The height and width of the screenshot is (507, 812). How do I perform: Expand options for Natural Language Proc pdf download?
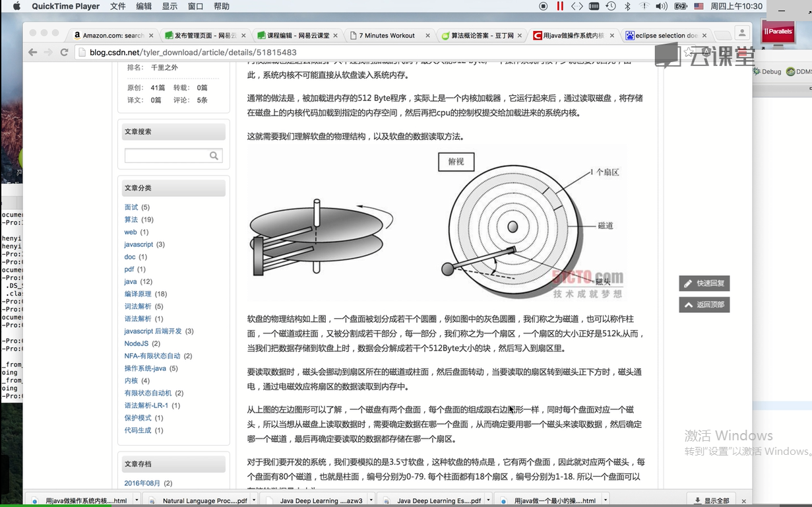pyautogui.click(x=255, y=500)
